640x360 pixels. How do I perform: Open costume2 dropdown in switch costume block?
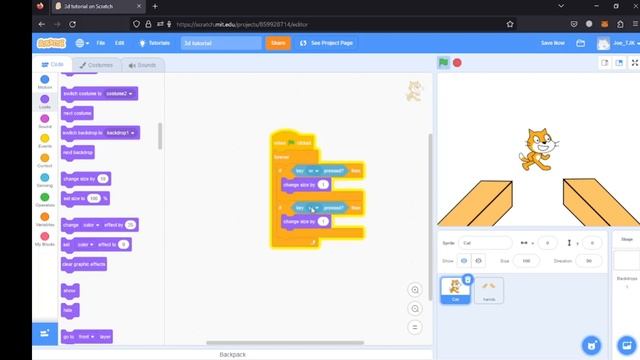pos(119,93)
